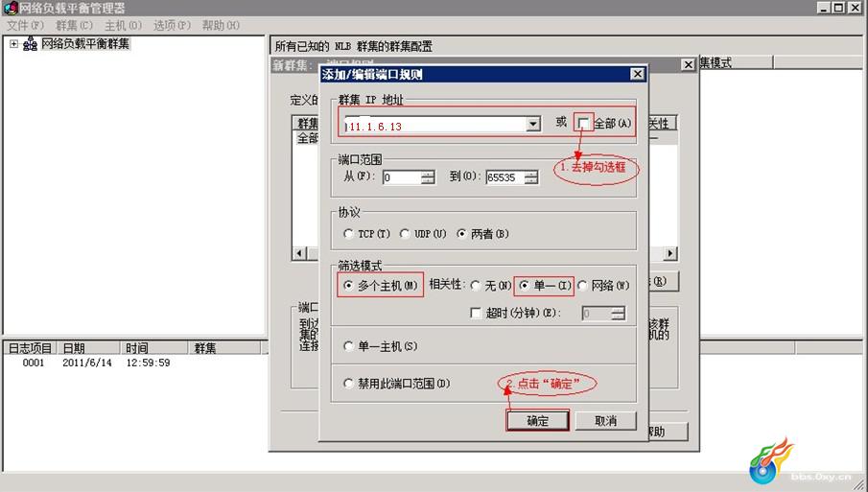Select affinity 无(N) radio button
868x492 pixels.
[476, 286]
